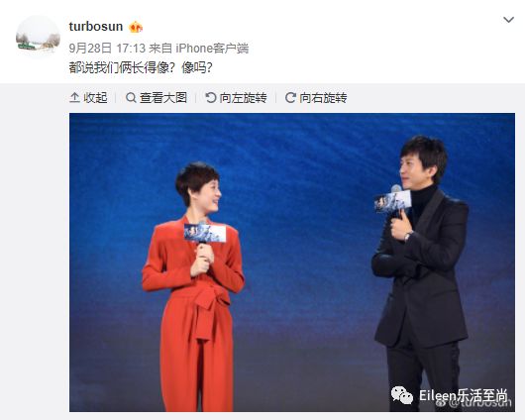Click the iPhone客户端 source link
The width and height of the screenshot is (525, 420).
click(212, 49)
